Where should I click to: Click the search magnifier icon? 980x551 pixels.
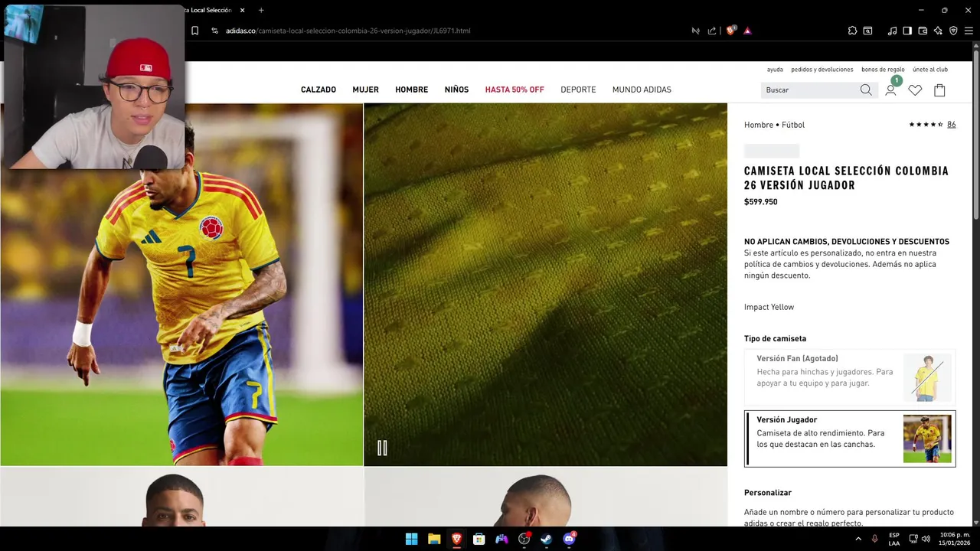pyautogui.click(x=866, y=90)
